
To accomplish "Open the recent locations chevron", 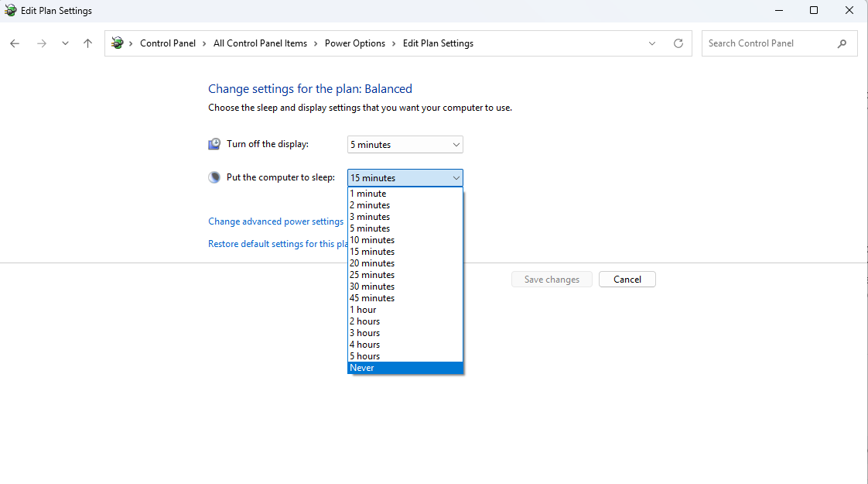I will pos(65,43).
